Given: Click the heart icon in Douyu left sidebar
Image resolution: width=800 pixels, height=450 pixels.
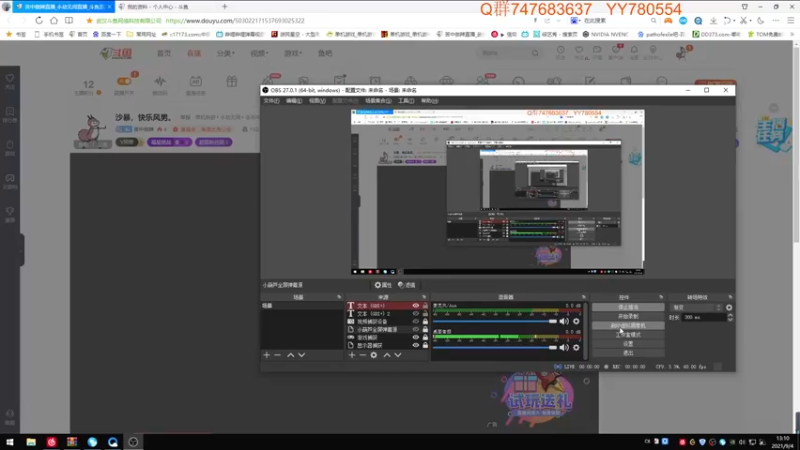Looking at the screenshot, I should (10, 79).
